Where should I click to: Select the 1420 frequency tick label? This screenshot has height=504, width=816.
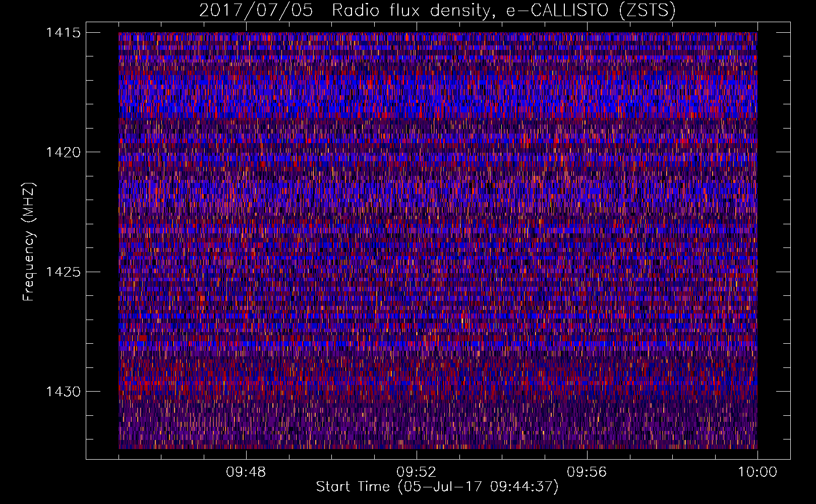[x=64, y=152]
